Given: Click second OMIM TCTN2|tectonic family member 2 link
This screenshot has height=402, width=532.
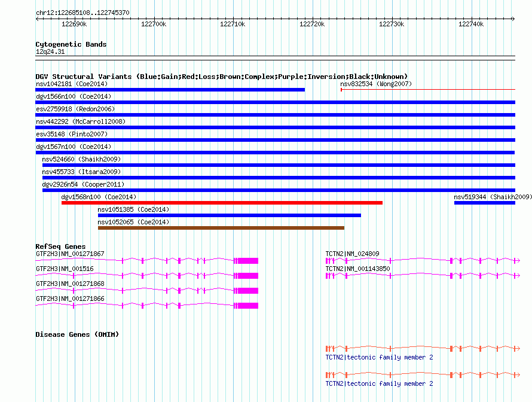Looking at the screenshot, I should [x=380, y=383].
